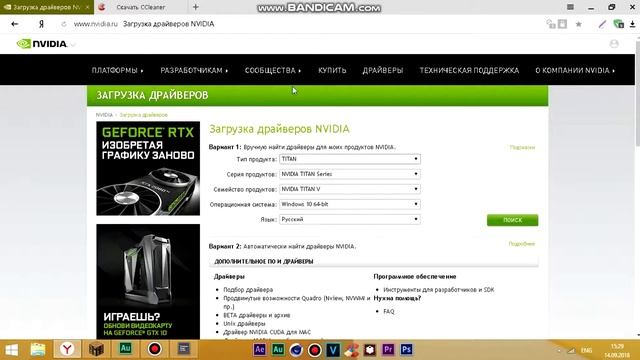Viewport: 640px width, 360px height.
Task: Open the WinRAR books taskbar icon
Action: tap(97, 349)
